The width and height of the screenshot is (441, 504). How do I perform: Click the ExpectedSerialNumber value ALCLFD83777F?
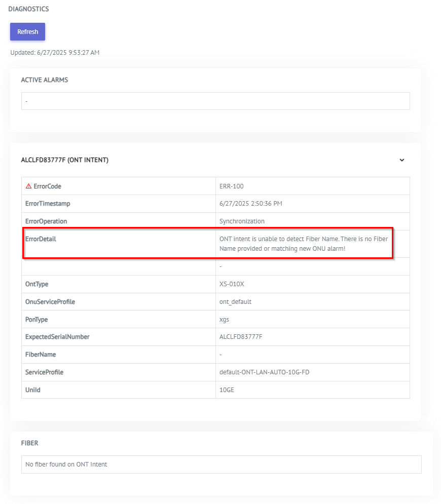click(x=241, y=337)
